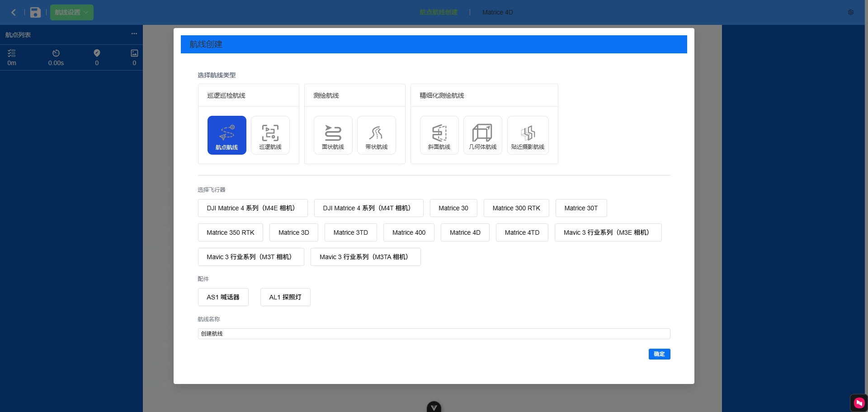This screenshot has width=868, height=412.
Task: Choose Mavic 3 行业系列 (M3T 相机)
Action: tap(251, 257)
